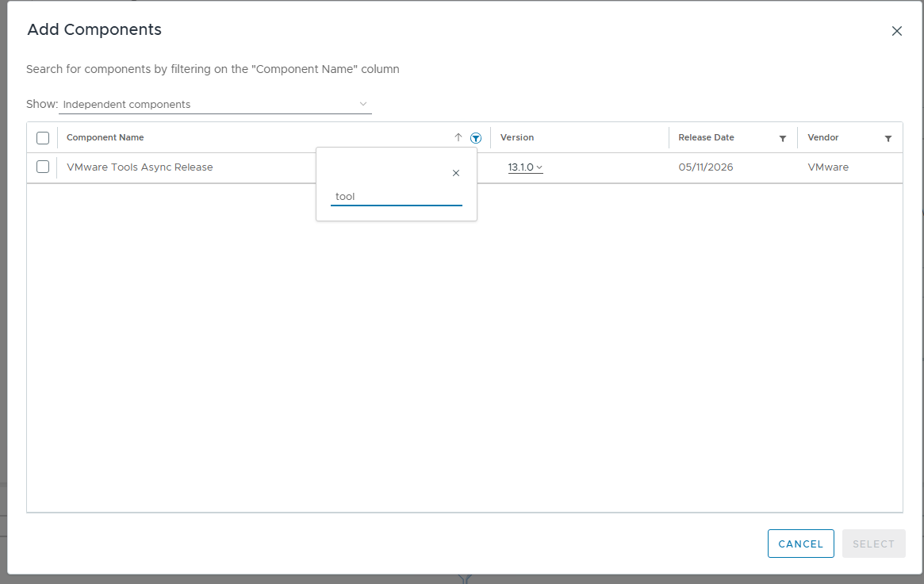Click the Component Name column header
The image size is (924, 584).
(x=105, y=137)
